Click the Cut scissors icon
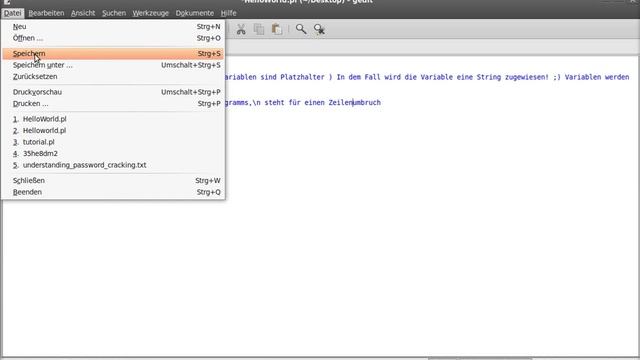 tap(241, 29)
